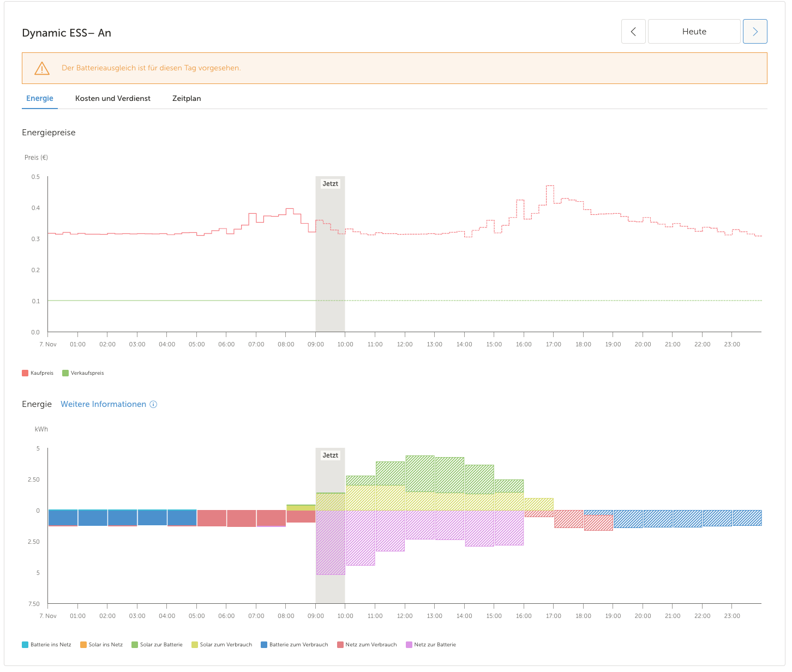Toggle Kaufpreis series in price legend
The width and height of the screenshot is (792, 672).
pos(38,373)
